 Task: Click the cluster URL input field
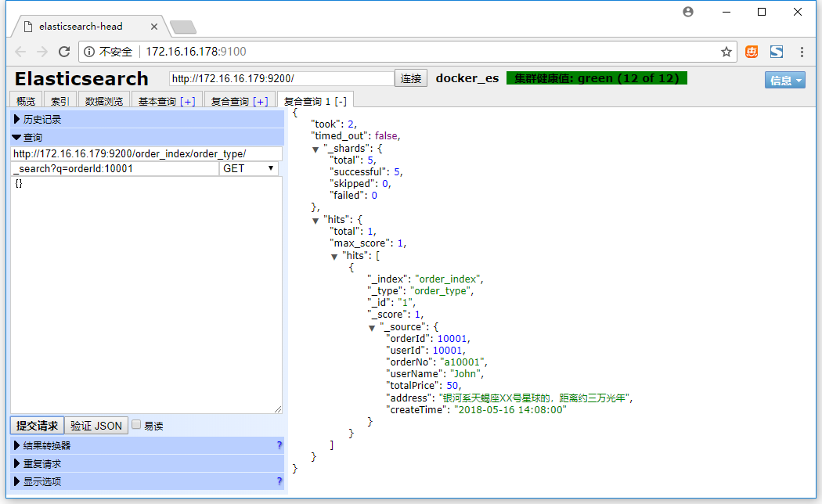click(282, 78)
